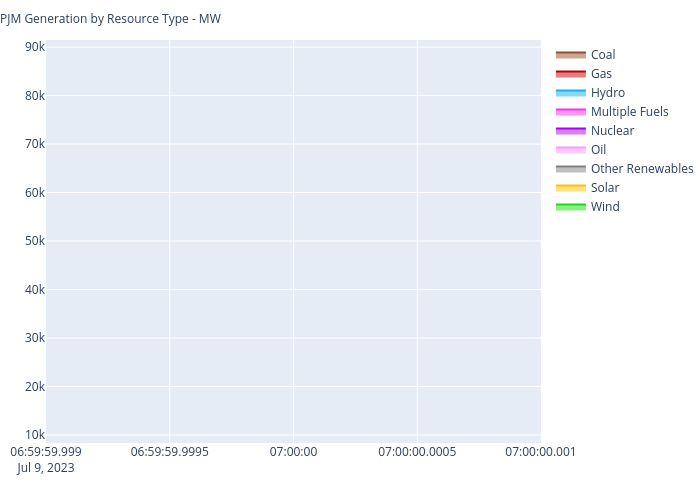Click the gray Other Renewables legend swatch
This screenshot has height=500, width=700.
[x=570, y=169]
